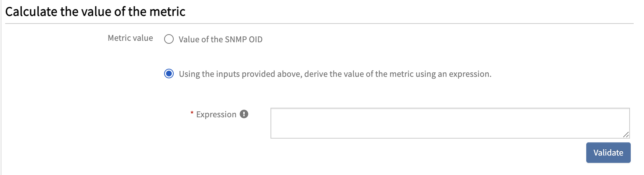The height and width of the screenshot is (175, 644).
Task: Click the left edge of the Expression box
Action: pos(271,123)
